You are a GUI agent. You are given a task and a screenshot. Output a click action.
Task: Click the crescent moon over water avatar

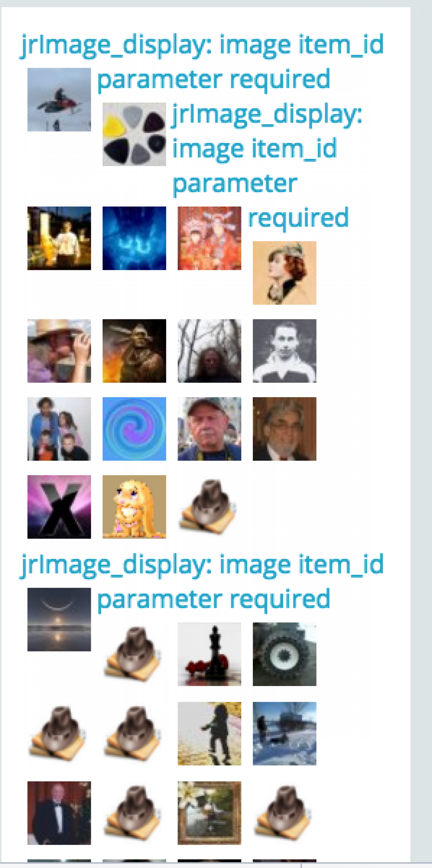coord(59,620)
